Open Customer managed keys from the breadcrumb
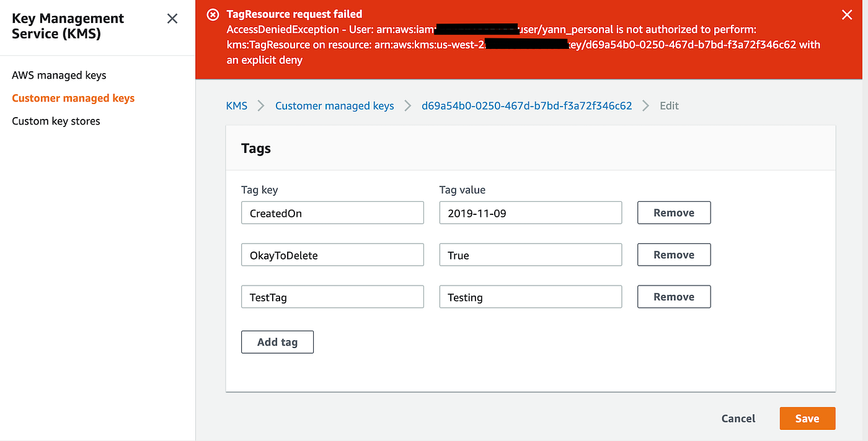 click(334, 106)
